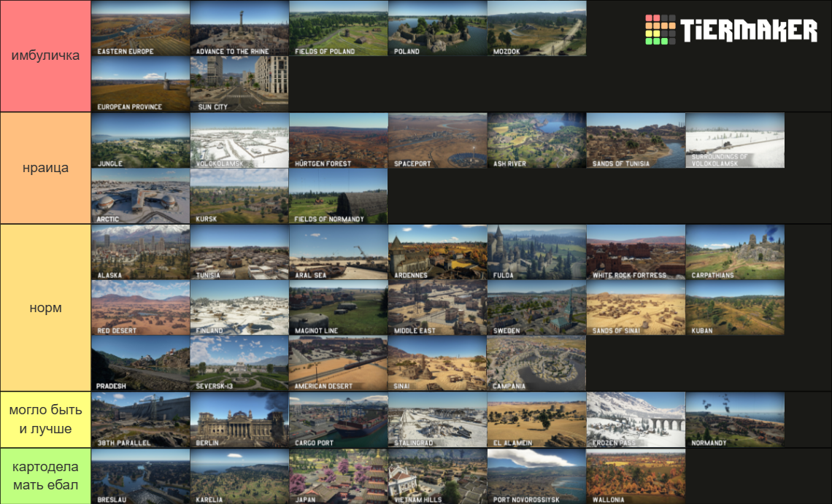Select the Ash River thumbnail
This screenshot has width=832, height=504.
[x=537, y=141]
